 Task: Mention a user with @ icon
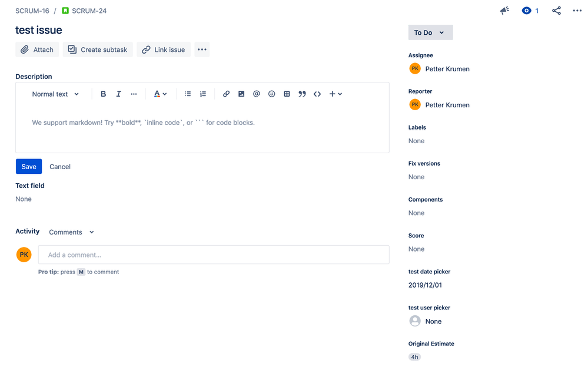click(257, 94)
